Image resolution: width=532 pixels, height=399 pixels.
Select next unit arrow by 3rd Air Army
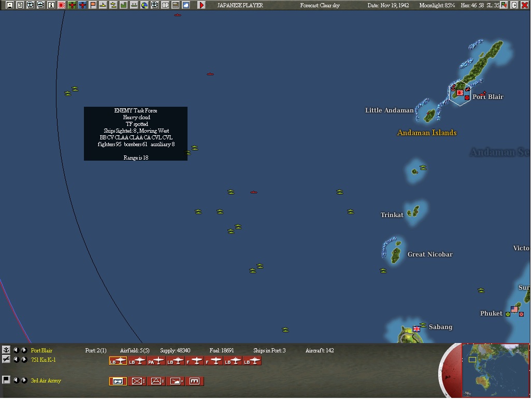click(x=24, y=381)
